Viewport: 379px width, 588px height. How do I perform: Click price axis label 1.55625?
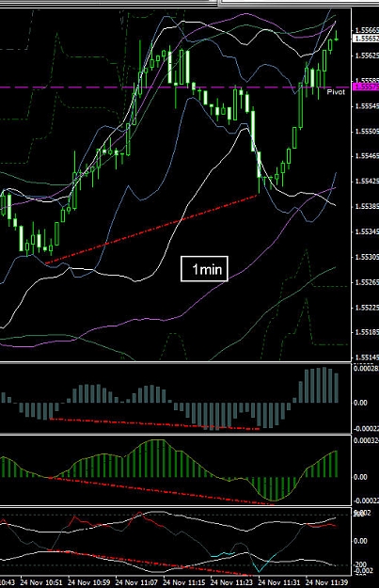[x=367, y=56]
